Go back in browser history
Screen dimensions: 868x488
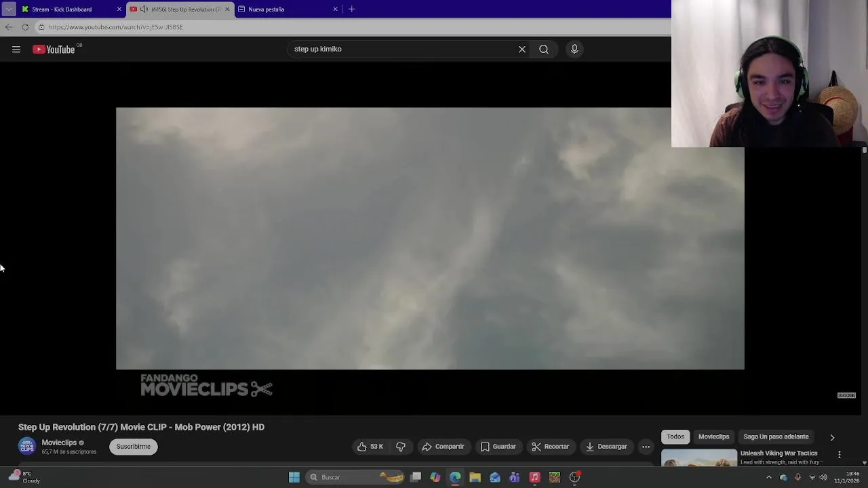pos(9,27)
